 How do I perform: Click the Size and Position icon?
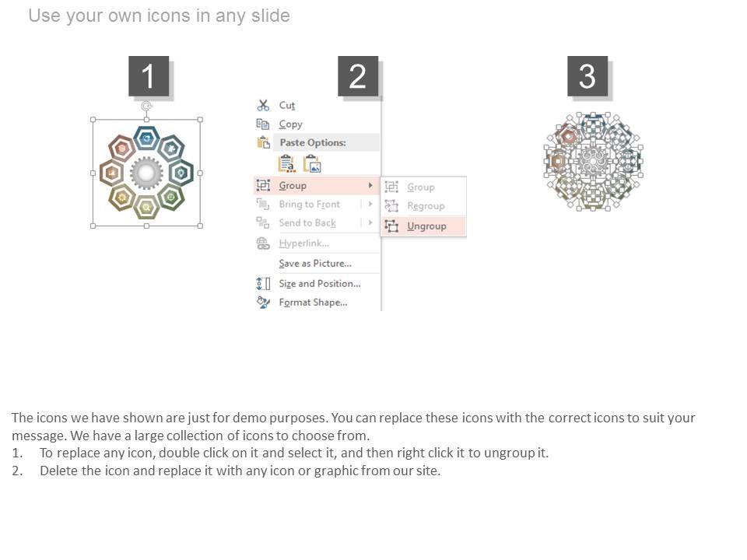click(x=263, y=284)
